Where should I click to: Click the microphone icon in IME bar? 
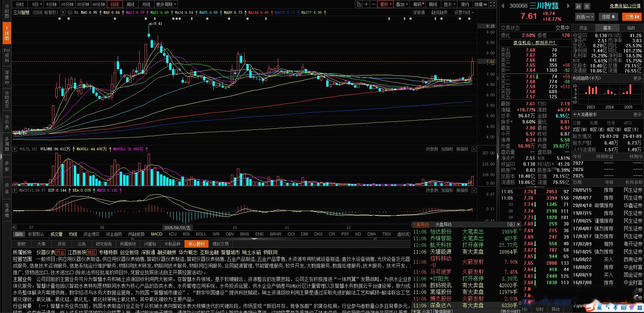pyautogui.click(x=615, y=308)
